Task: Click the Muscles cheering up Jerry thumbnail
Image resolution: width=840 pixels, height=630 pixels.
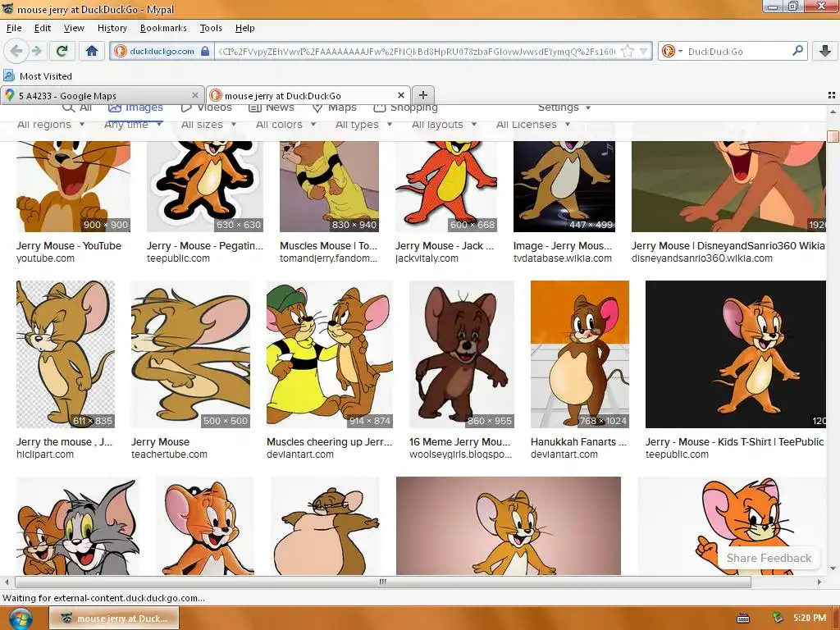Action: (x=330, y=354)
